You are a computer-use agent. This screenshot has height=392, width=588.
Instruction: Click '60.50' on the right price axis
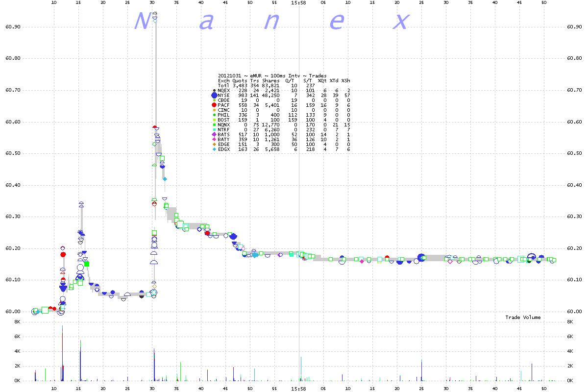[573, 153]
